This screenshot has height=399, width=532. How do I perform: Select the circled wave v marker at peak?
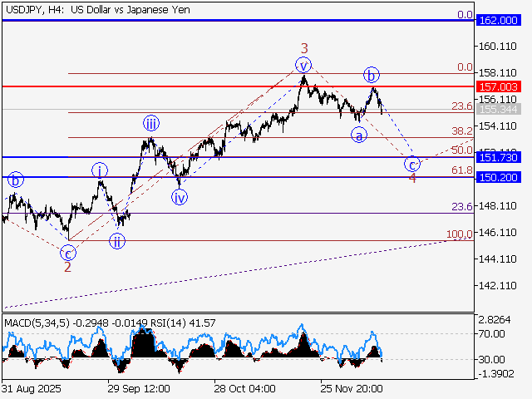(x=304, y=65)
